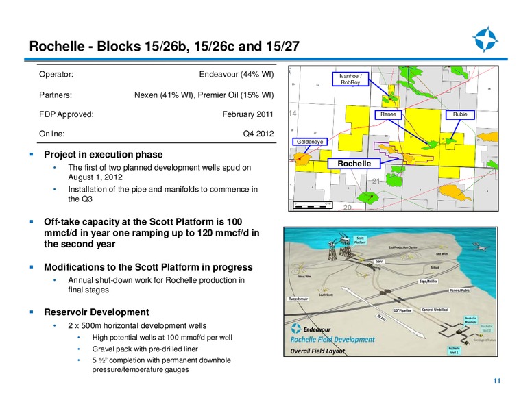Click '2 x 500m horizontal development wells' bullet
This screenshot has width=532, height=411.
pos(137,325)
